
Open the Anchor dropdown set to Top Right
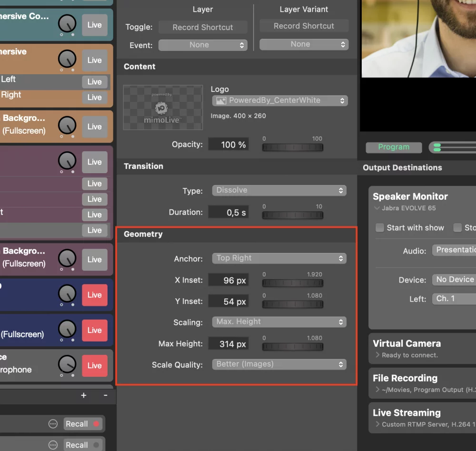[x=279, y=258]
